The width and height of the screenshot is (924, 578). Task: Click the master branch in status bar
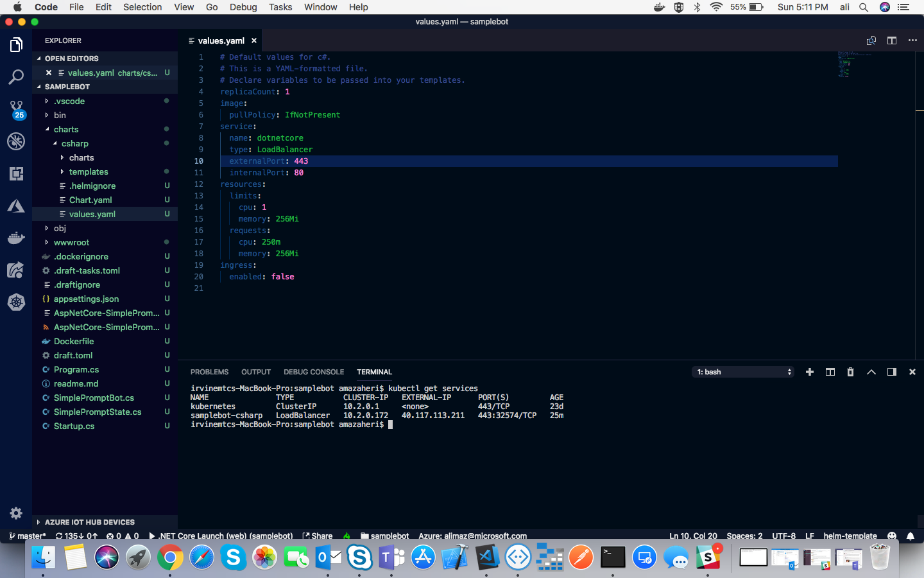tap(28, 536)
